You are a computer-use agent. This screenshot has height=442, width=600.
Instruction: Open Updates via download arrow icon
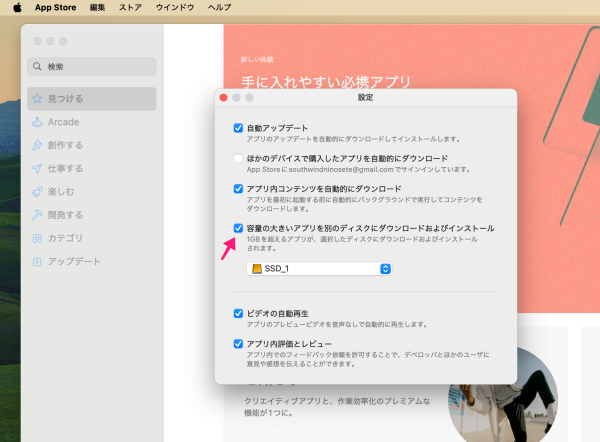[x=38, y=261]
